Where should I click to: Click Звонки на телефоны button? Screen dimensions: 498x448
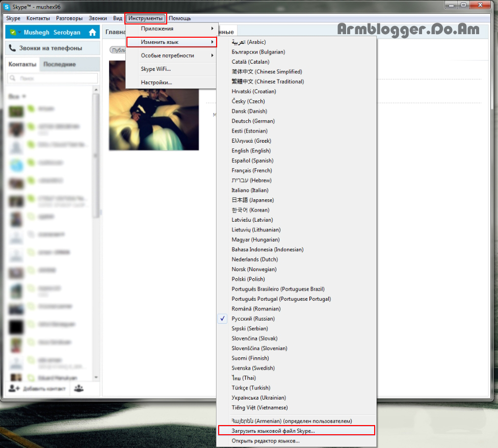[x=53, y=48]
